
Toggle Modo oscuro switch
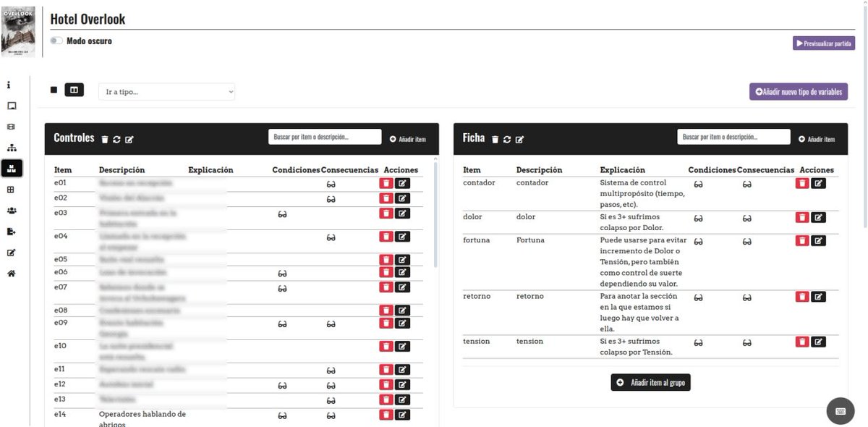pos(56,41)
